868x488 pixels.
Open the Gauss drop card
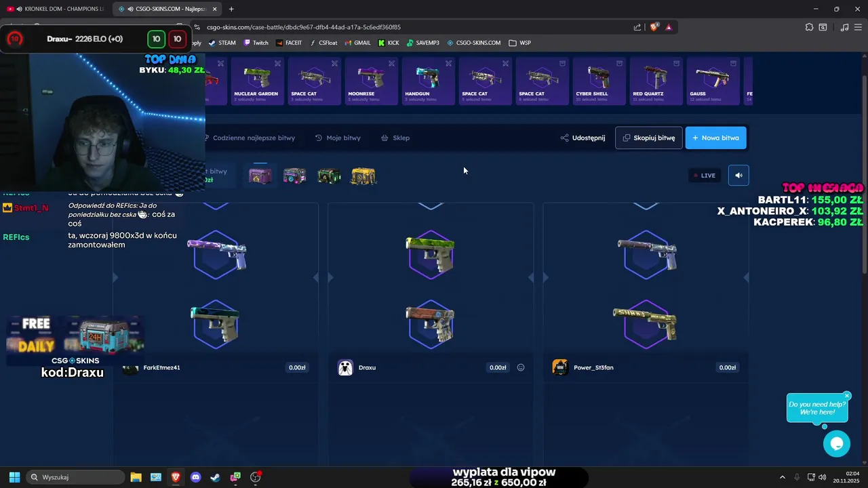click(712, 81)
